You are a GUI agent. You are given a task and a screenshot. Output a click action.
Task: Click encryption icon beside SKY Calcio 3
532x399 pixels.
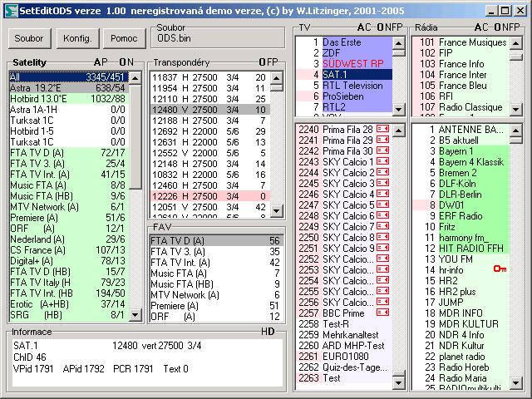click(x=382, y=183)
